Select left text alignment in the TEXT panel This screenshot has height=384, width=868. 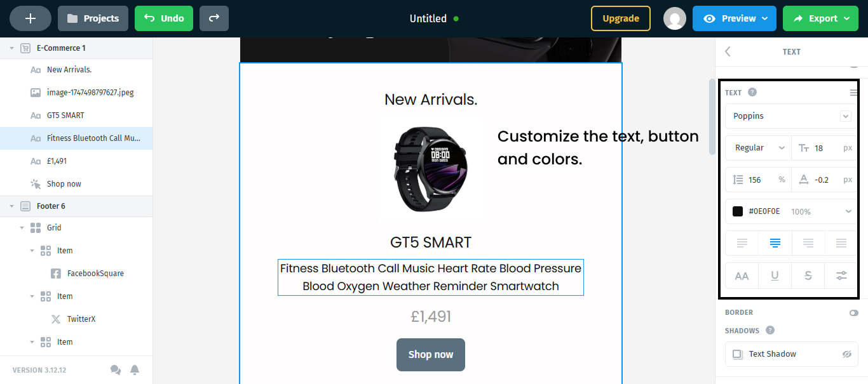(742, 243)
